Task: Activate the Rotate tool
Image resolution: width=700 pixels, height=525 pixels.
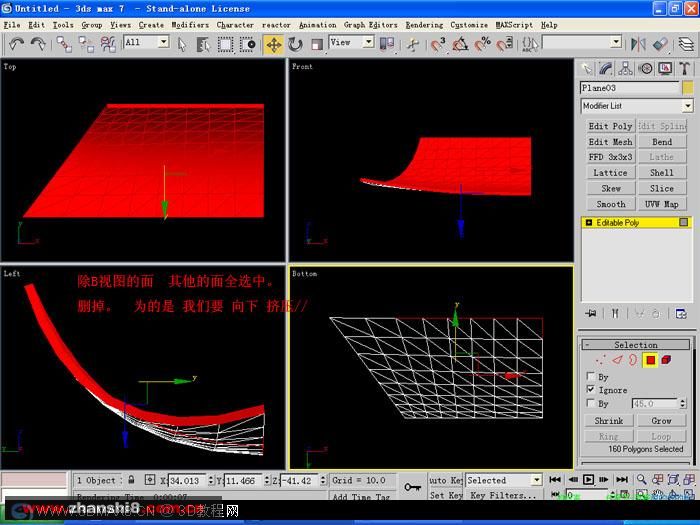Action: pos(295,44)
